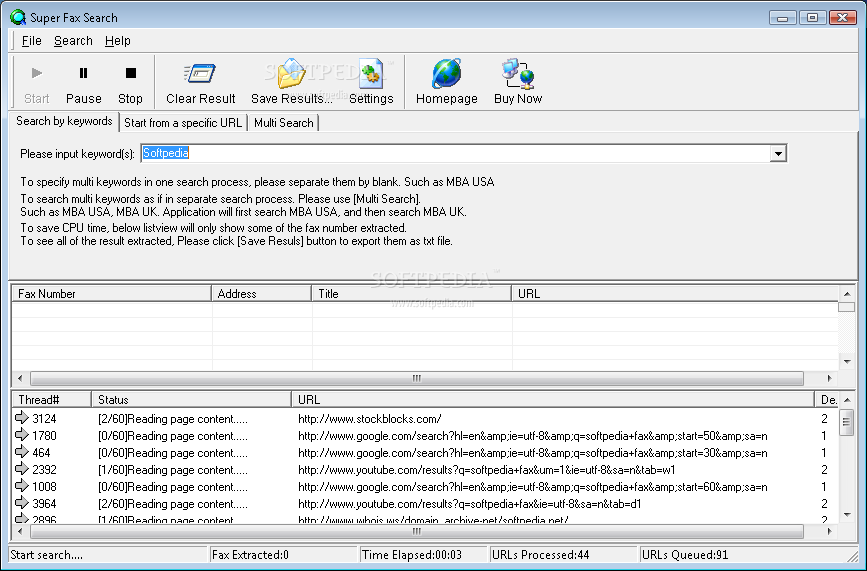Sort results by Fax Number column

pyautogui.click(x=112, y=294)
